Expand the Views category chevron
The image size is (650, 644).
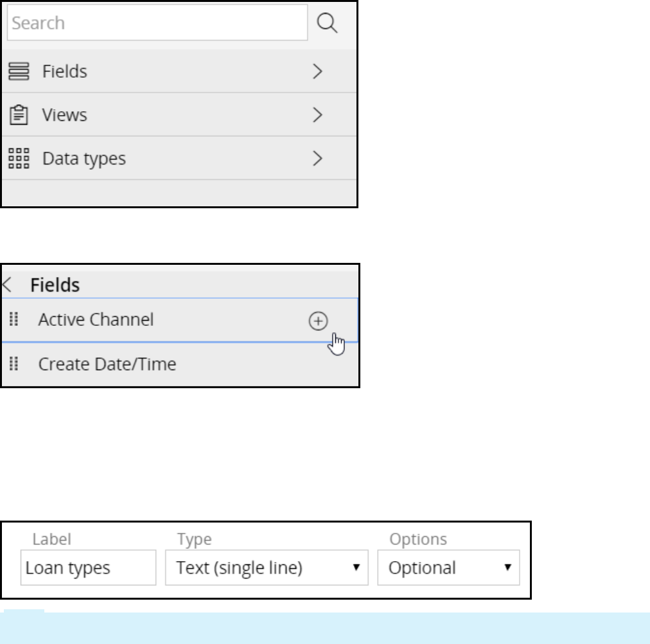click(x=317, y=115)
